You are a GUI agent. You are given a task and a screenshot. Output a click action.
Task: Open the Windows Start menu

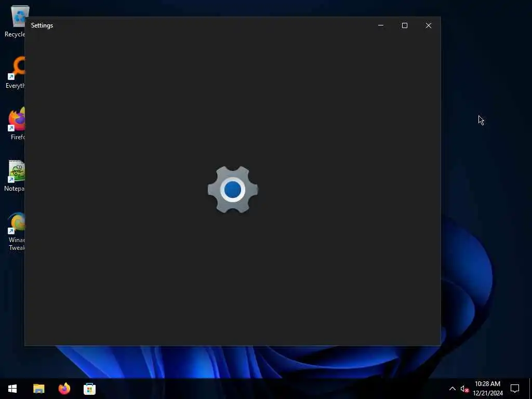tap(12, 389)
